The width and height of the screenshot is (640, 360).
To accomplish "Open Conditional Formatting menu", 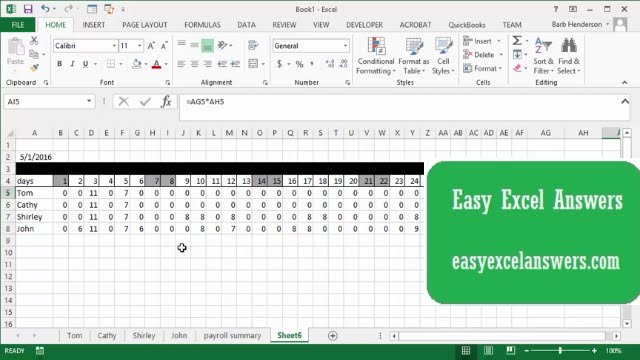I will 376,56.
